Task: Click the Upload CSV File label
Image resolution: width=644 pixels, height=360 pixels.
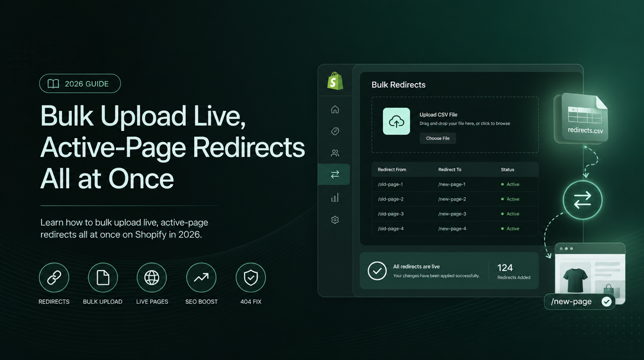Action: (438, 115)
